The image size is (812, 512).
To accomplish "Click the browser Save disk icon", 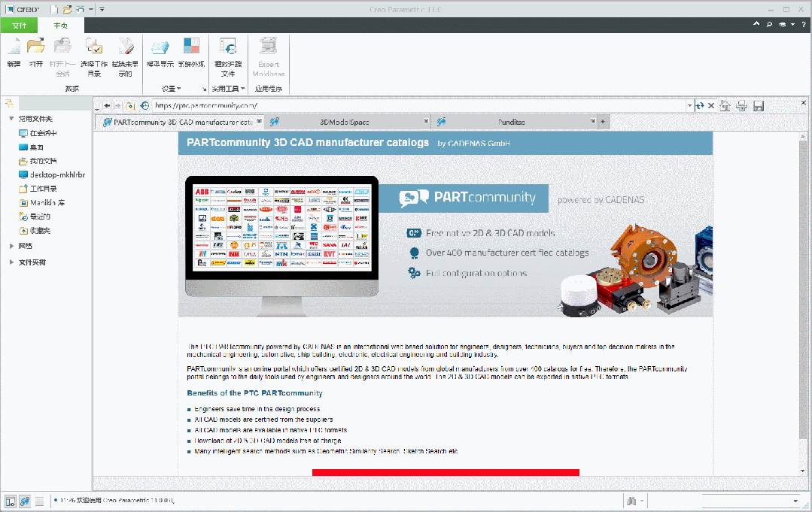I will coord(759,106).
